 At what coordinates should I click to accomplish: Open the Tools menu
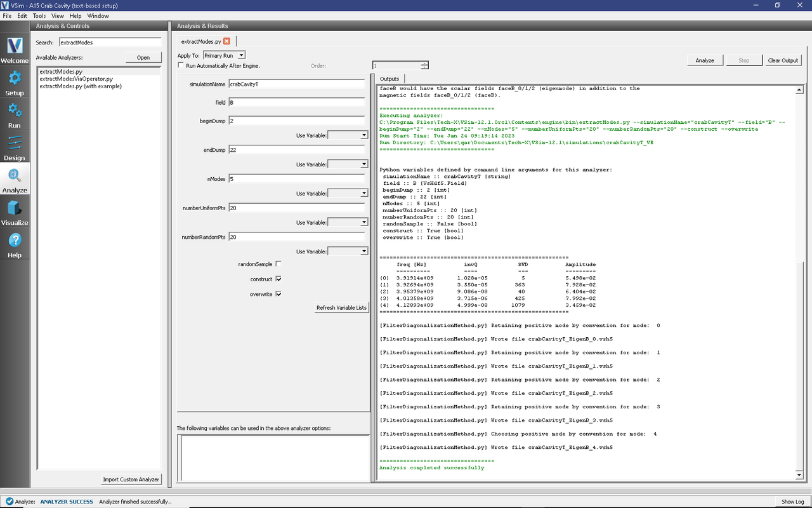tap(39, 15)
